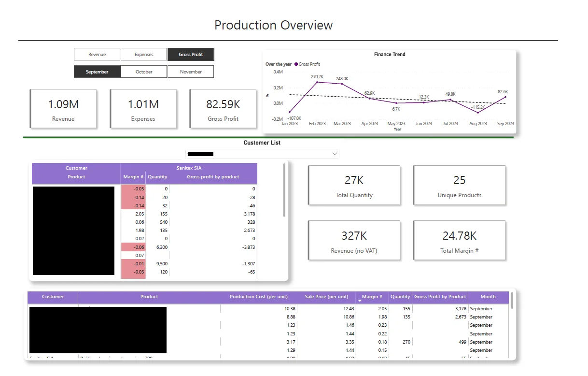Select the Expenses slicer button
Viewport: 588px width, 376px height.
click(x=144, y=55)
